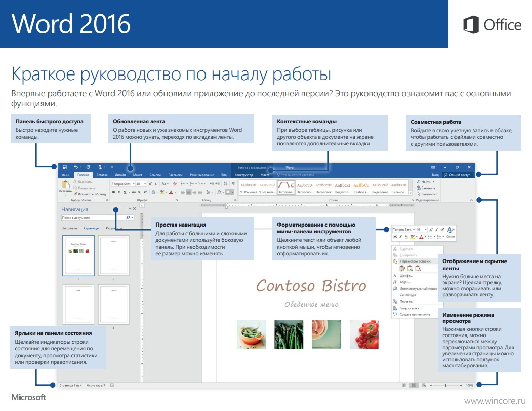Viewport: 532px width, 411px height.
Task: Click the format painter in the mini toolbar
Action: pyautogui.click(x=442, y=230)
